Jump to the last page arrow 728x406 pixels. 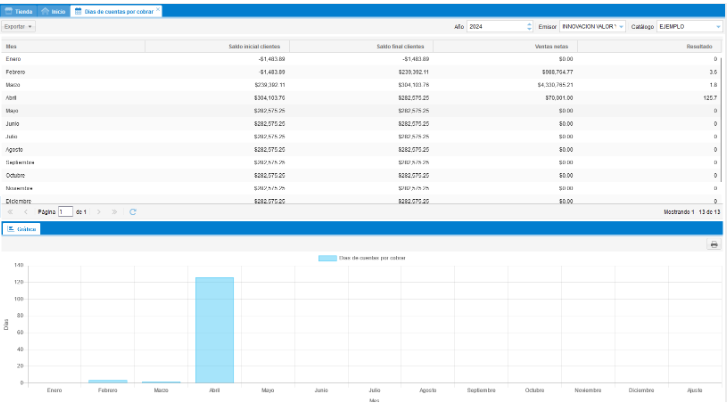tap(115, 212)
